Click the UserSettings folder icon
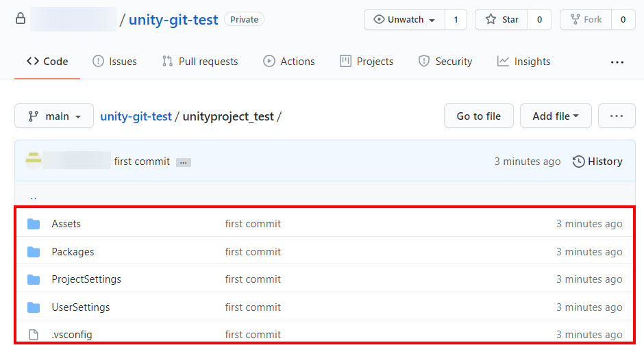Screen dimensions: 644x345 click(34, 307)
